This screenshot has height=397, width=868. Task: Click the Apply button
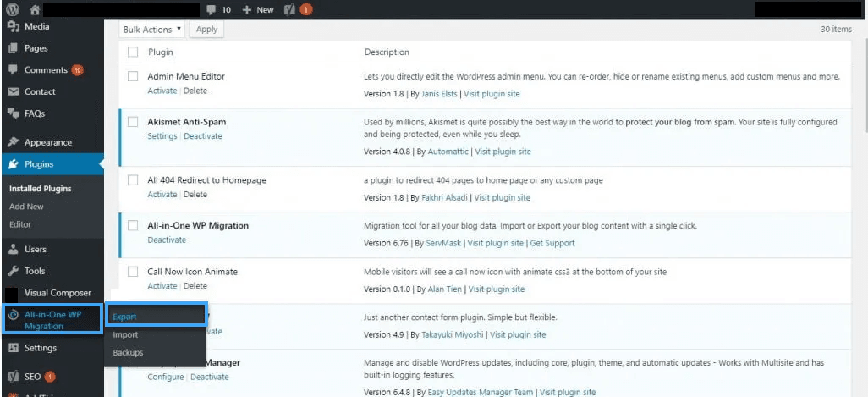(x=206, y=30)
